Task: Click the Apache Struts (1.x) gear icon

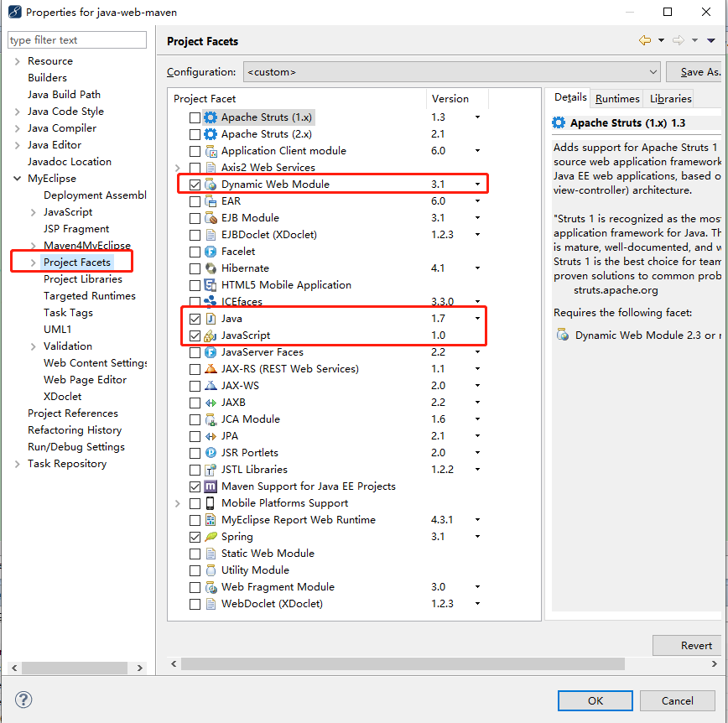Action: pyautogui.click(x=211, y=117)
